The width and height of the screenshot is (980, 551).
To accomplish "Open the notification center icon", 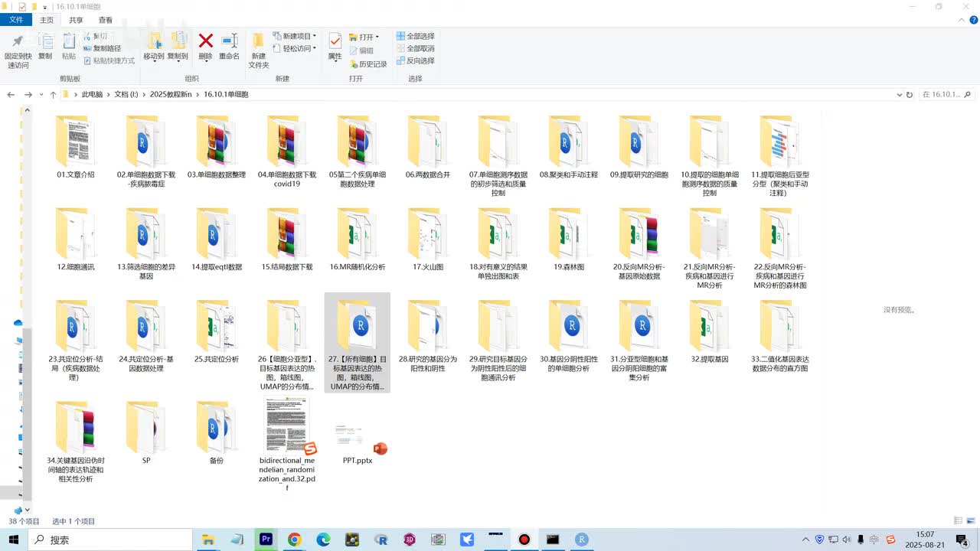I will pyautogui.click(x=964, y=540).
